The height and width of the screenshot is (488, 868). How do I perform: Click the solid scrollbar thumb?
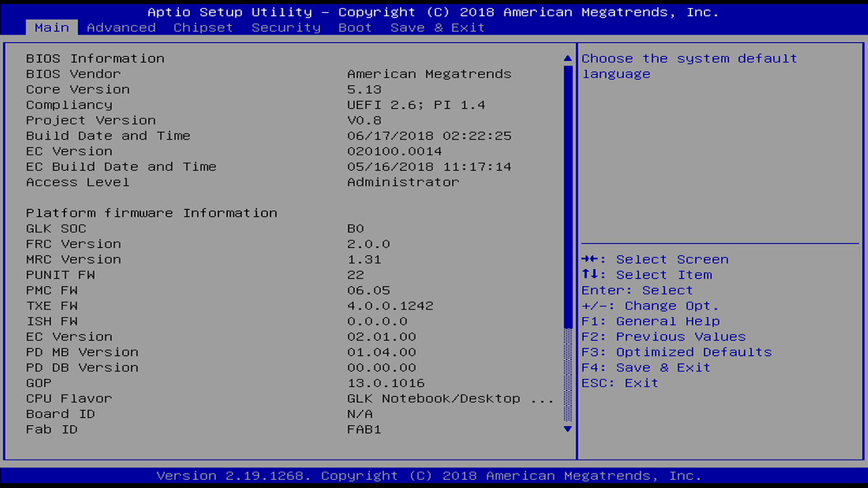(x=568, y=196)
